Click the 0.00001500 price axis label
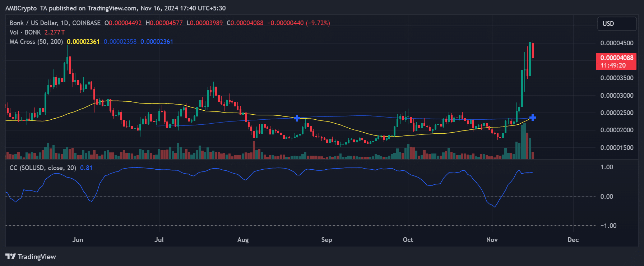The image size is (644, 266). pyautogui.click(x=617, y=148)
